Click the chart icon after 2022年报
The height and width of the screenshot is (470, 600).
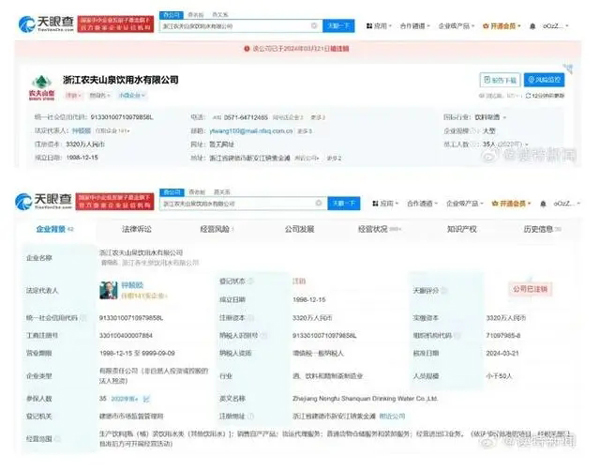(146, 399)
